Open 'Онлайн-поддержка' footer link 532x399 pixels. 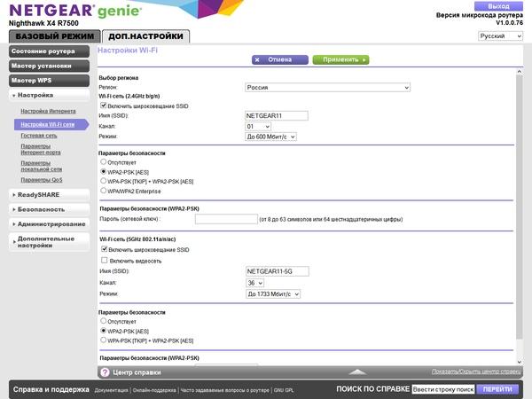(154, 390)
